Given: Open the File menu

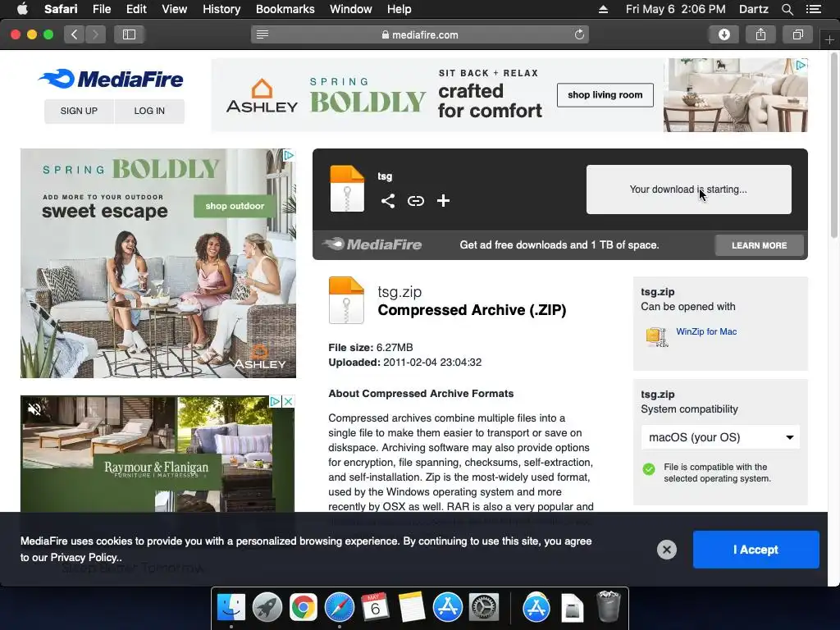Looking at the screenshot, I should coord(102,9).
